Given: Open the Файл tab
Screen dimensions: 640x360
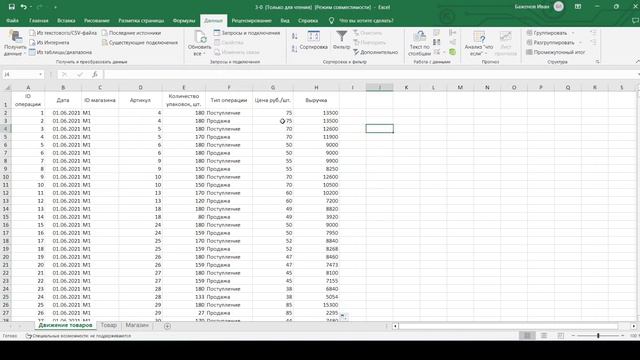Looking at the screenshot, I should click(12, 20).
